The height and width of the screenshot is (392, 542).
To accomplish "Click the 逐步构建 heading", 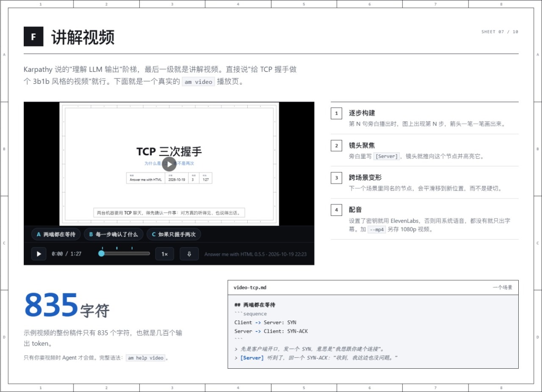I will tap(362, 113).
